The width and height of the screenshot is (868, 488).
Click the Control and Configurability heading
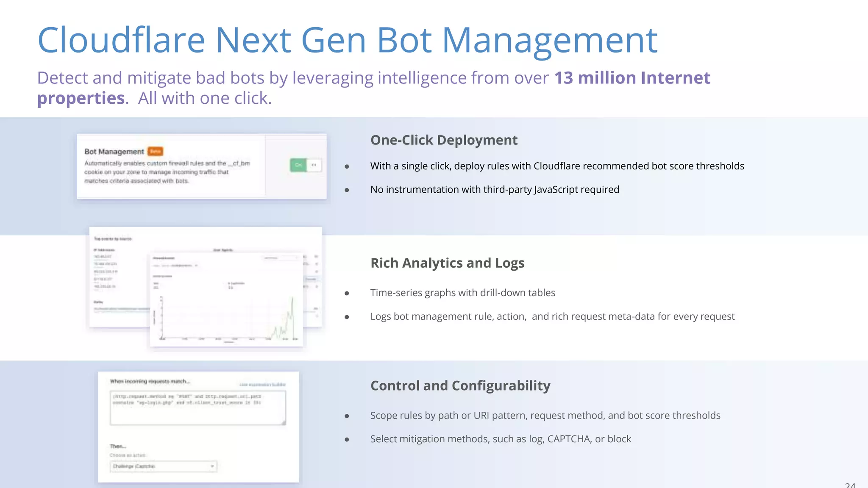[x=460, y=385]
